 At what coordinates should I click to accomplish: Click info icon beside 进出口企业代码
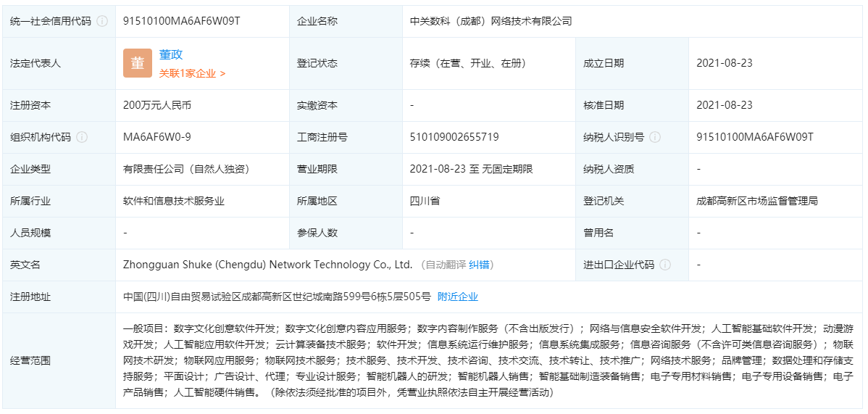[665, 265]
